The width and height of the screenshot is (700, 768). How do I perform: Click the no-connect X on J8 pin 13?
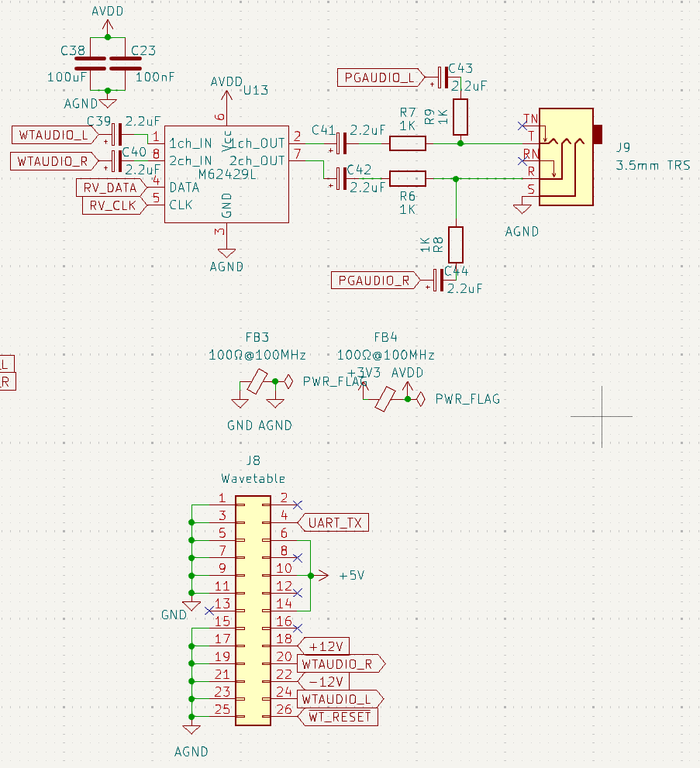(209, 611)
